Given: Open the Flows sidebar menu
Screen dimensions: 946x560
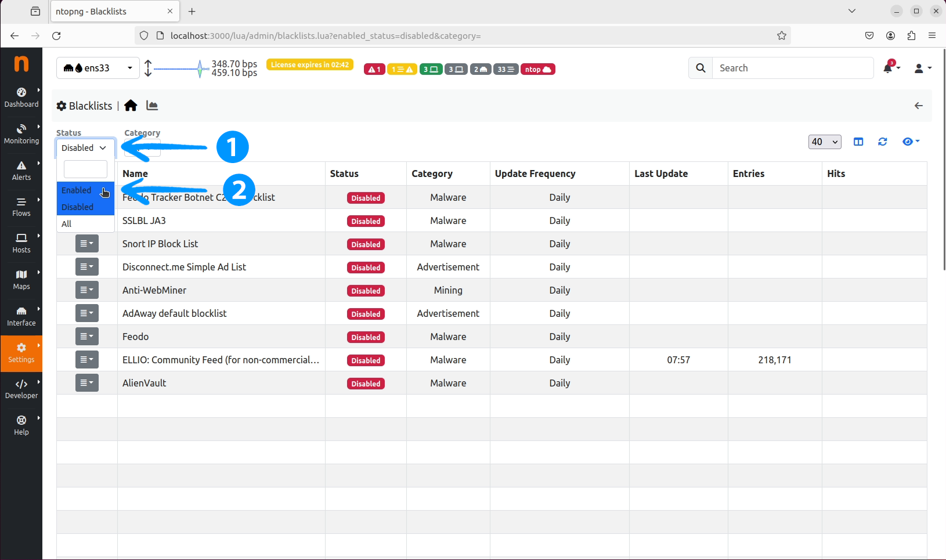Looking at the screenshot, I should [21, 207].
